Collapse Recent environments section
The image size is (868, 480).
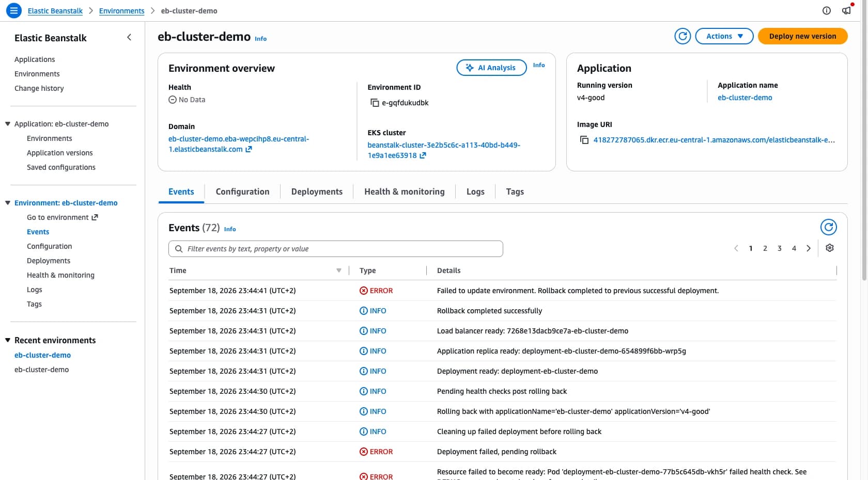(x=8, y=340)
